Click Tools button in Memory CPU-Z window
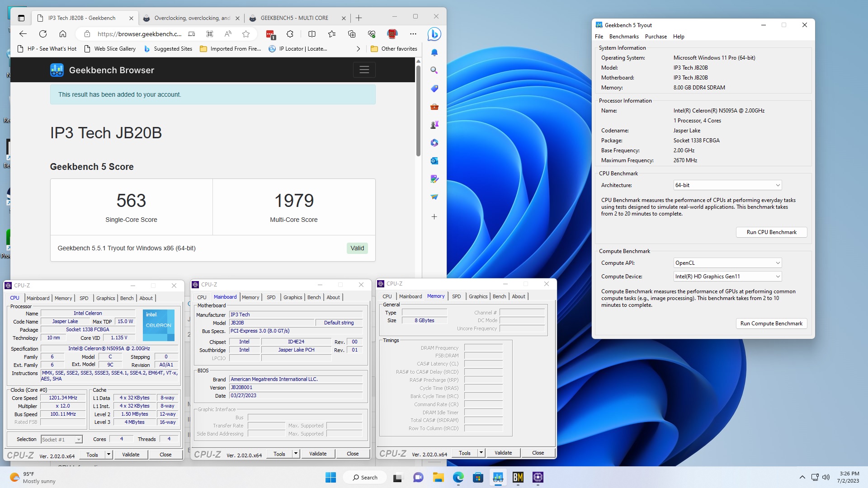The height and width of the screenshot is (488, 868). (464, 453)
